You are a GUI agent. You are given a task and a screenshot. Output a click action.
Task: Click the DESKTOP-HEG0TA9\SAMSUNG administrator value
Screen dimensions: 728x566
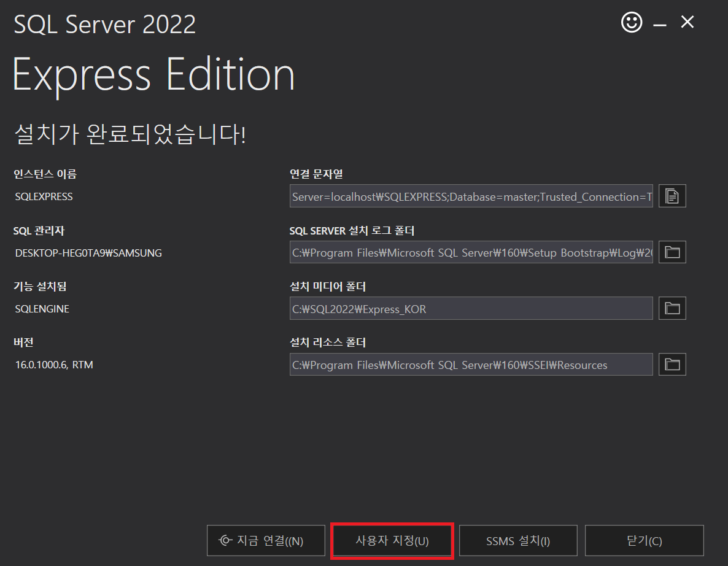[x=88, y=253]
